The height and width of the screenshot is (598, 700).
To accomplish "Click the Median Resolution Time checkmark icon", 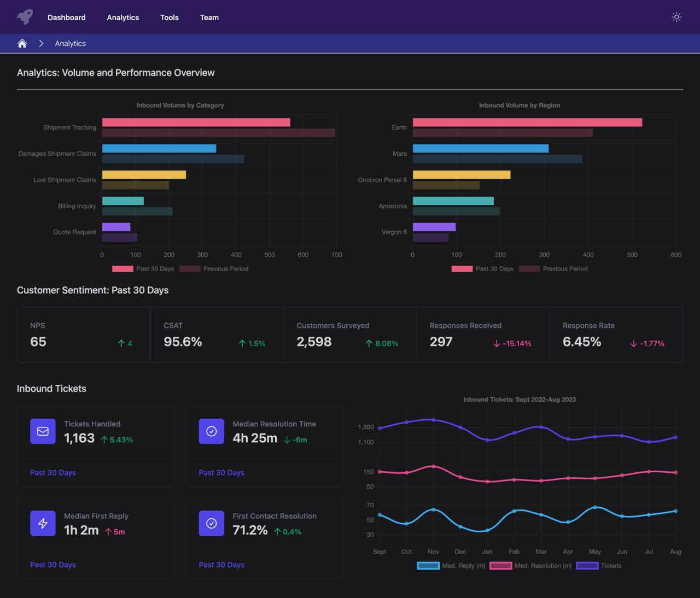I will coord(211,431).
